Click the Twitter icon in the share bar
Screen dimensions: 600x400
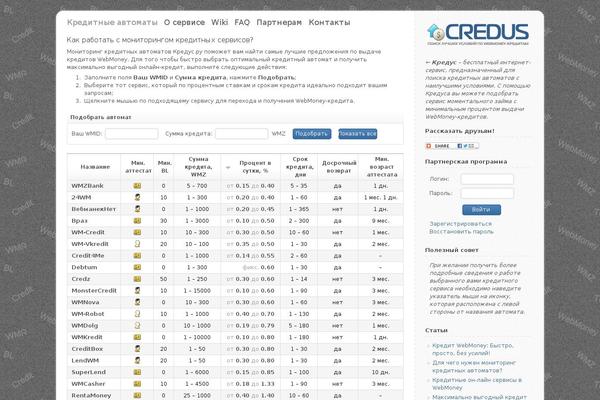click(465, 146)
